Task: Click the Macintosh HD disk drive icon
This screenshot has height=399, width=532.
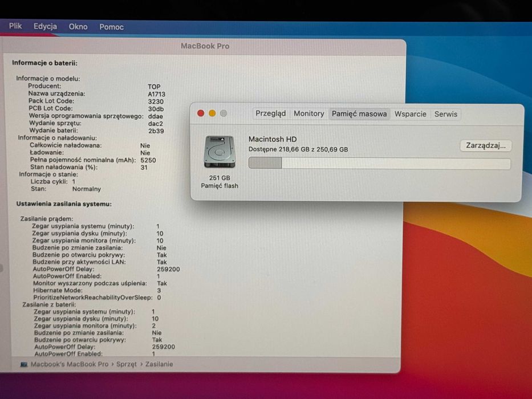Action: coord(220,152)
